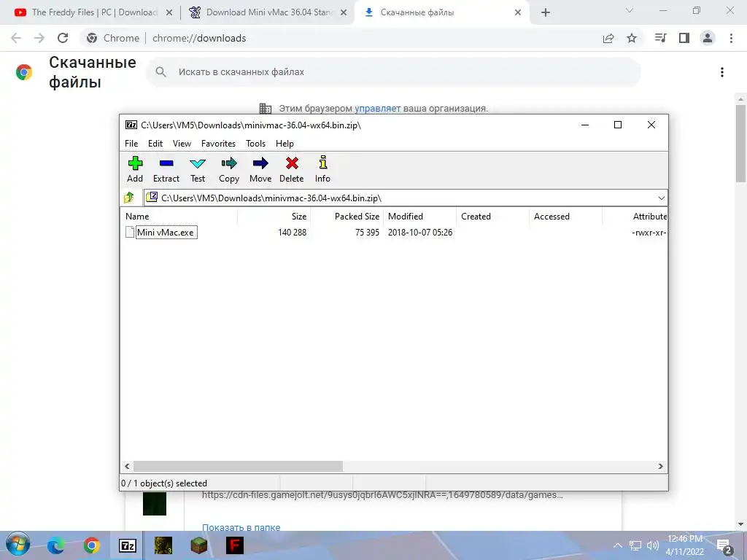747x560 pixels.
Task: Open the Windows Start button
Action: pyautogui.click(x=18, y=544)
